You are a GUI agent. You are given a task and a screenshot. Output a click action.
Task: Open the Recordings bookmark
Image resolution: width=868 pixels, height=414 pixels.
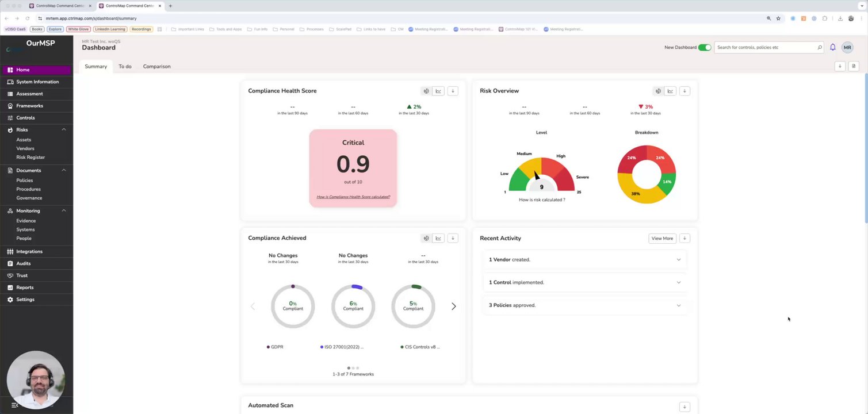141,29
